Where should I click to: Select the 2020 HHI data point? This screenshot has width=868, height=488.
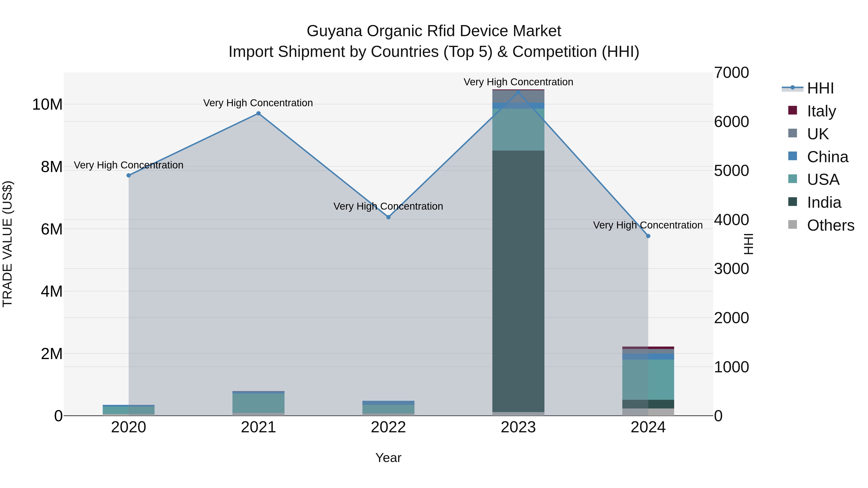(128, 175)
